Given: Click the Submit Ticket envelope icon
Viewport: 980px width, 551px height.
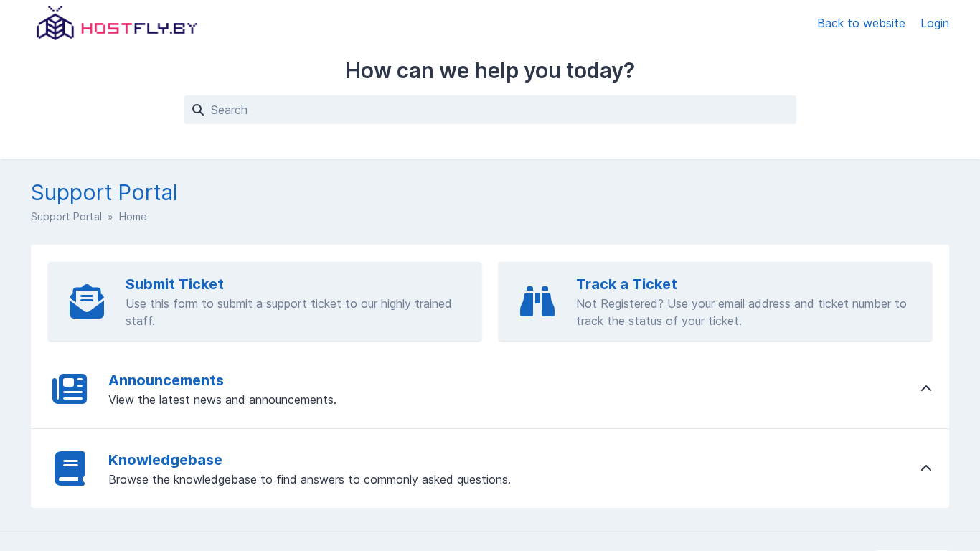Looking at the screenshot, I should click(87, 301).
